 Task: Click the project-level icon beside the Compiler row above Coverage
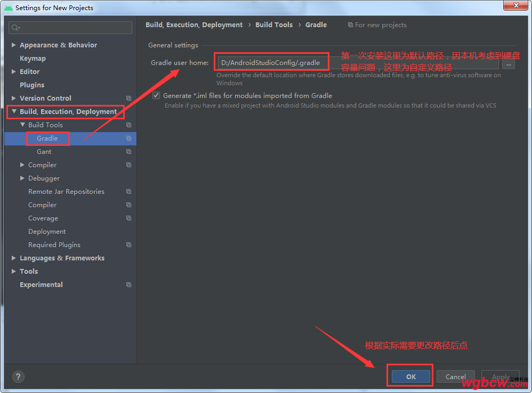[128, 204]
